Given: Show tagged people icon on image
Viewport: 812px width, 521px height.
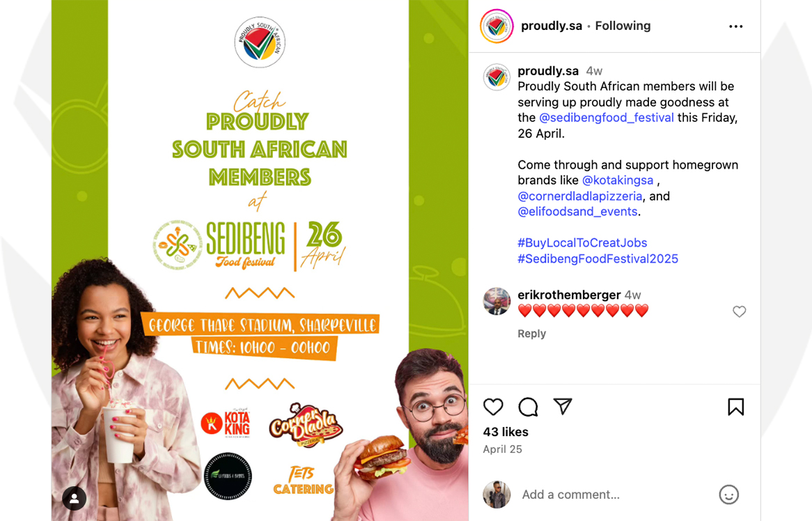Looking at the screenshot, I should coord(75,498).
